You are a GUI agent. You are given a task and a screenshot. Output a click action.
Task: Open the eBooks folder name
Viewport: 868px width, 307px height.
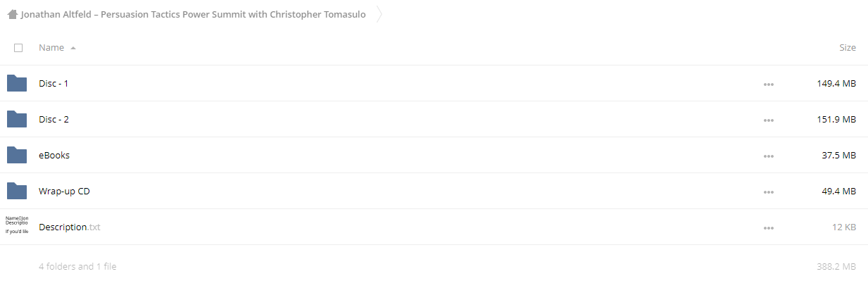click(x=54, y=155)
